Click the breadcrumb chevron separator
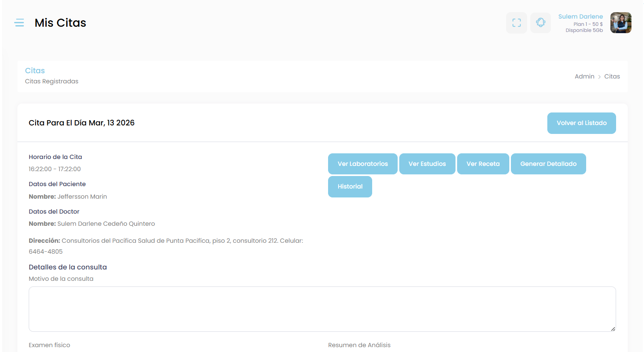The height and width of the screenshot is (352, 644). coord(599,77)
